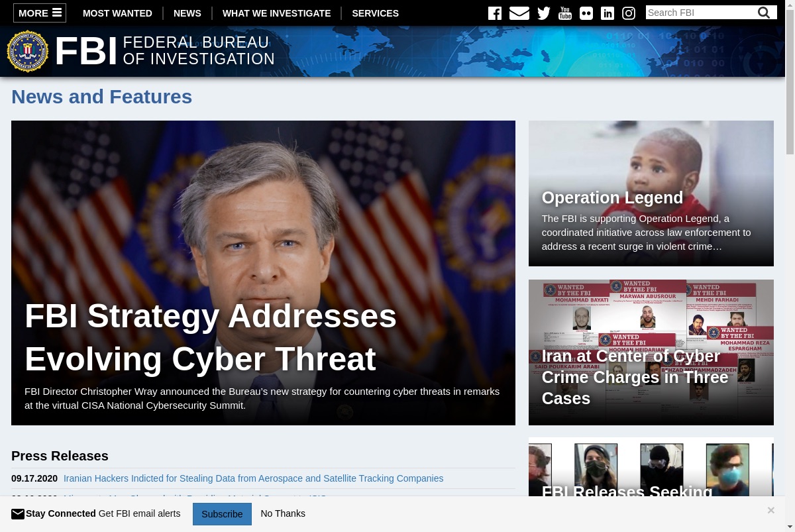Open the News menu item

coord(187,13)
